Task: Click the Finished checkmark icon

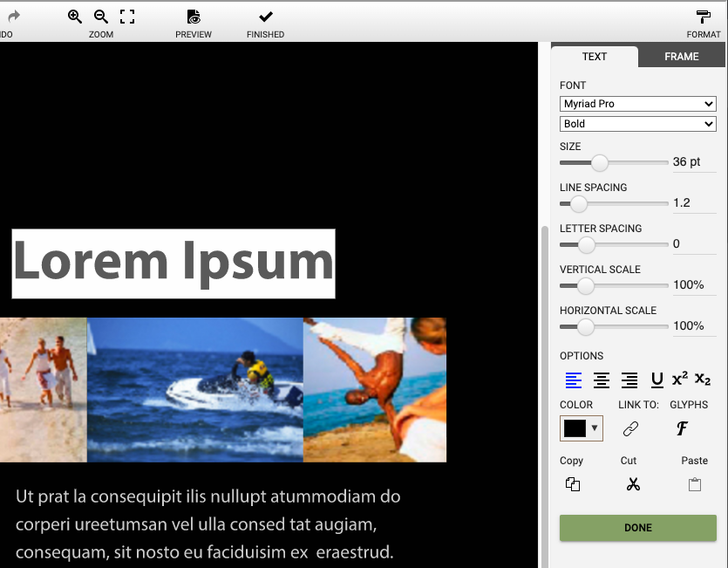Action: [x=266, y=17]
